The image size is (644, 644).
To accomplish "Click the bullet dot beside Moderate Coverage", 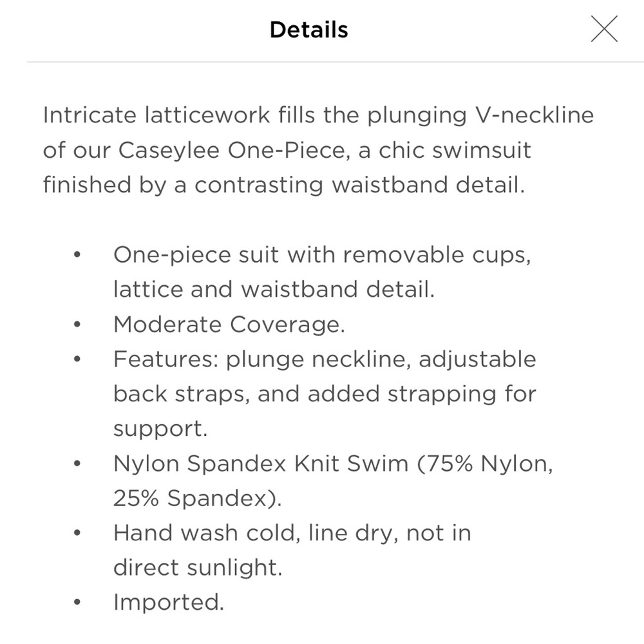I will point(77,325).
